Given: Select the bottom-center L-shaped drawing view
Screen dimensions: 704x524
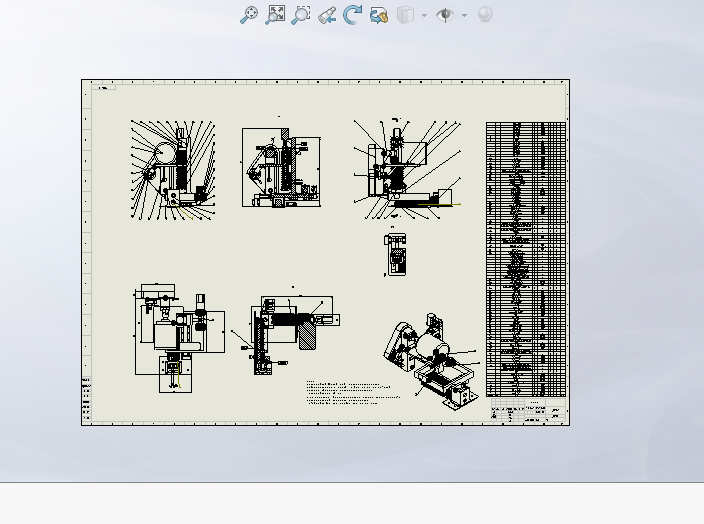Looking at the screenshot, I should point(286,335).
